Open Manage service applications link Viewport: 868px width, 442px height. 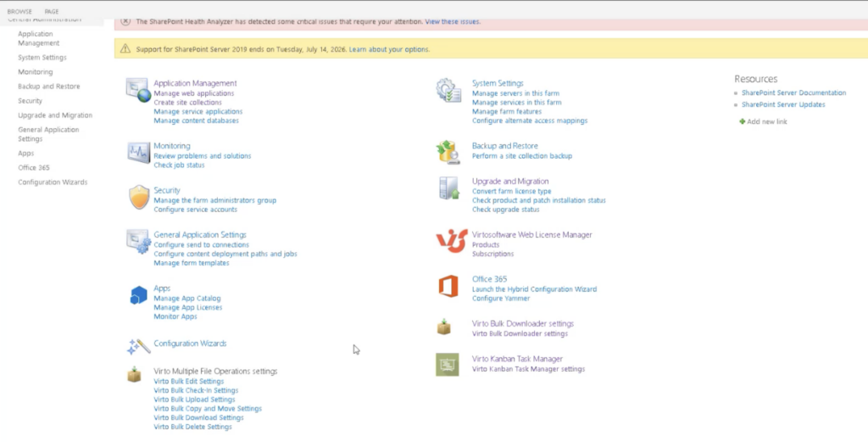pyautogui.click(x=198, y=111)
